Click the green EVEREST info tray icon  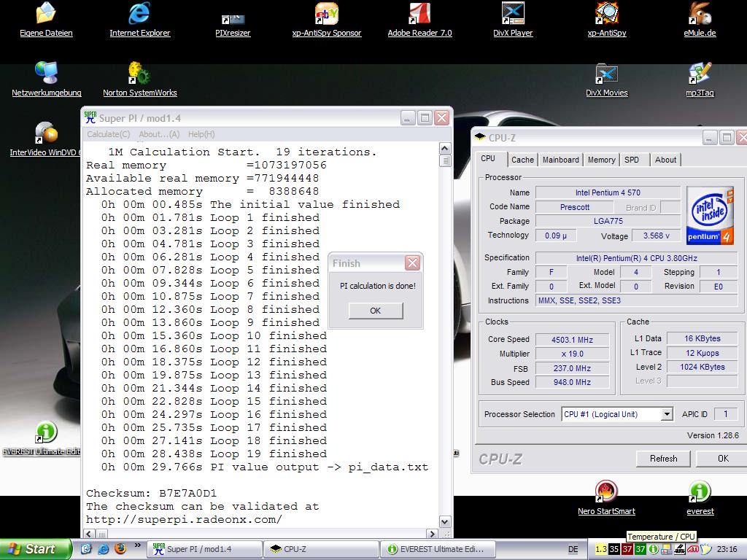click(654, 549)
